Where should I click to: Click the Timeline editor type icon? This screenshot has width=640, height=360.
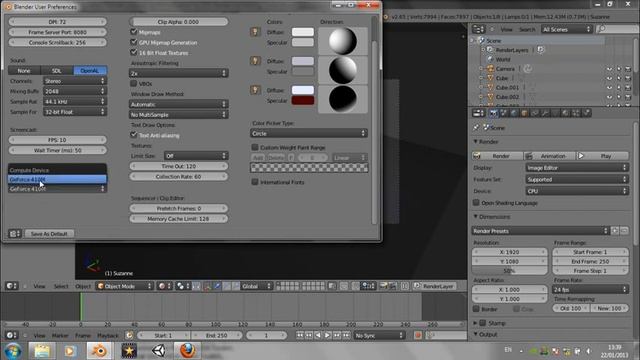11,335
